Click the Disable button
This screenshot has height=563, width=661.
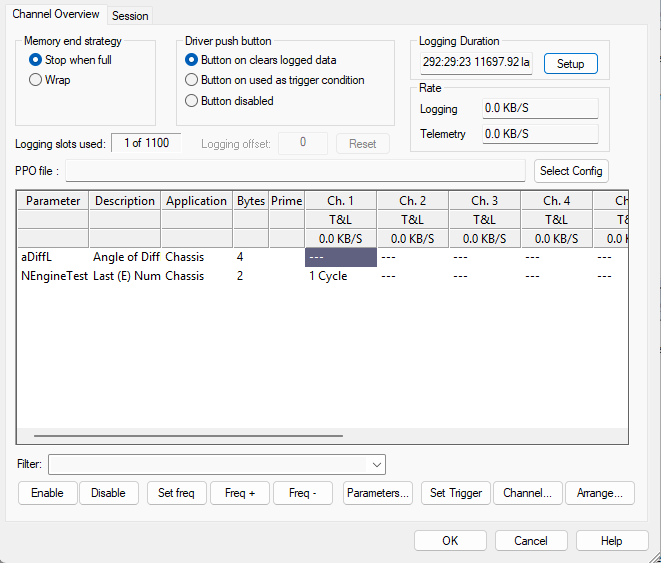click(x=109, y=493)
